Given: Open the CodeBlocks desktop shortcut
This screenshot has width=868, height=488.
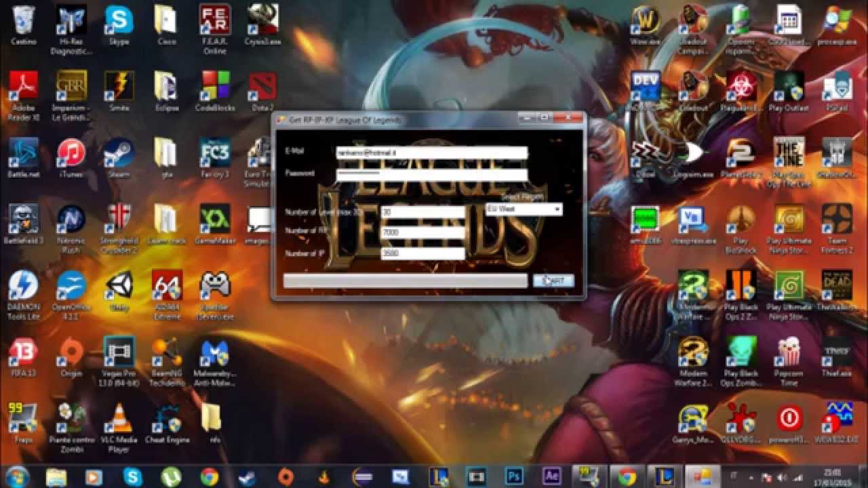Looking at the screenshot, I should click(x=214, y=91).
